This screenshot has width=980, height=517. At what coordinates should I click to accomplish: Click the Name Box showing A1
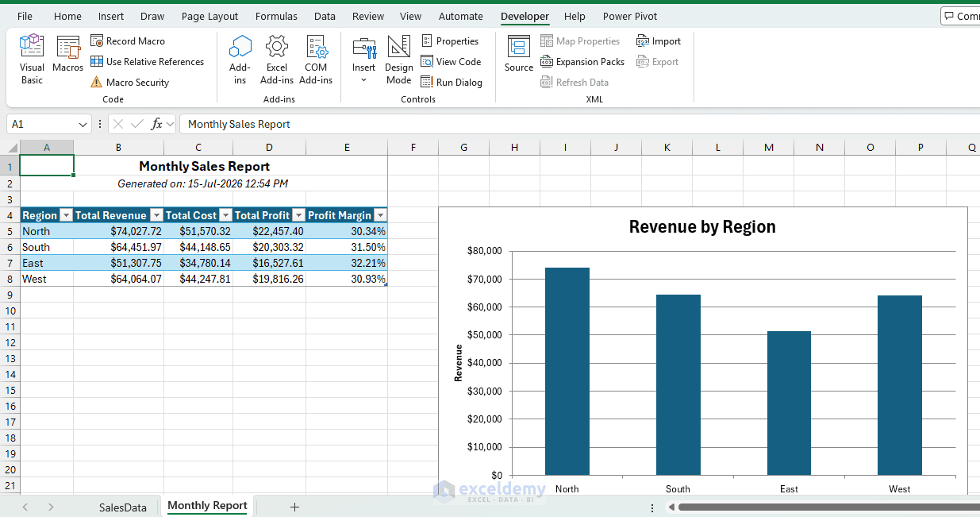click(41, 124)
